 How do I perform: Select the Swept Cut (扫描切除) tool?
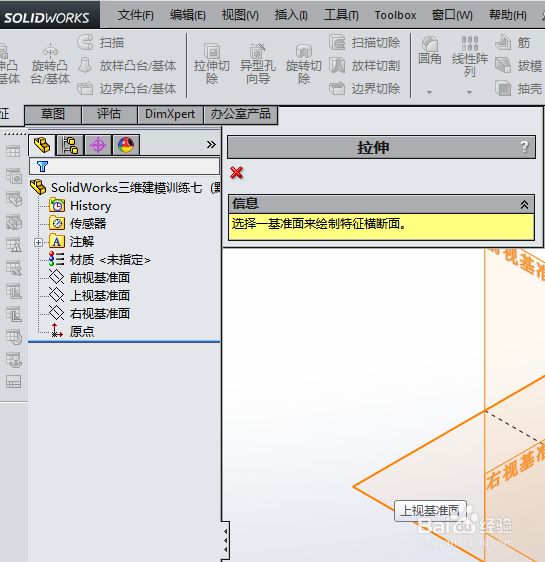click(364, 43)
